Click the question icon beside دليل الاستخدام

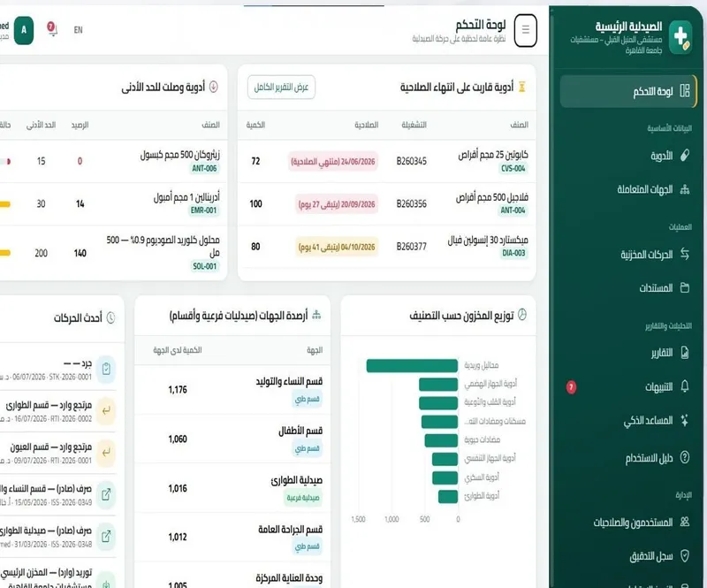click(x=684, y=458)
